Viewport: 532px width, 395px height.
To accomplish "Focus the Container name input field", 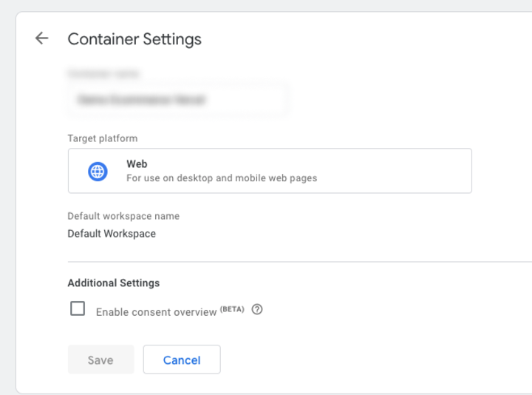I will 177,99.
